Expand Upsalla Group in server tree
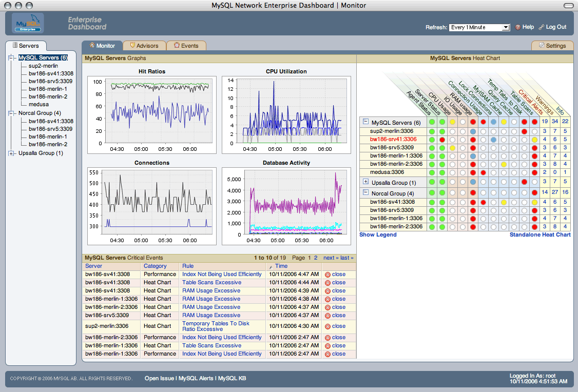The image size is (578, 392). click(x=11, y=153)
